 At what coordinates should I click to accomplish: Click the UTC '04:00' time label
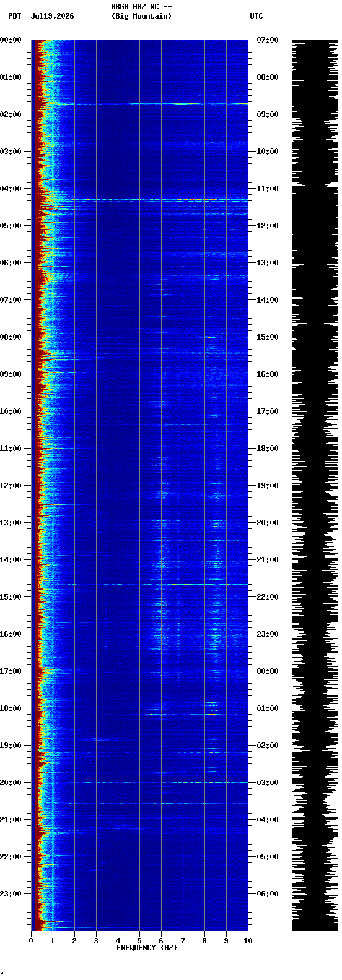coord(268,820)
